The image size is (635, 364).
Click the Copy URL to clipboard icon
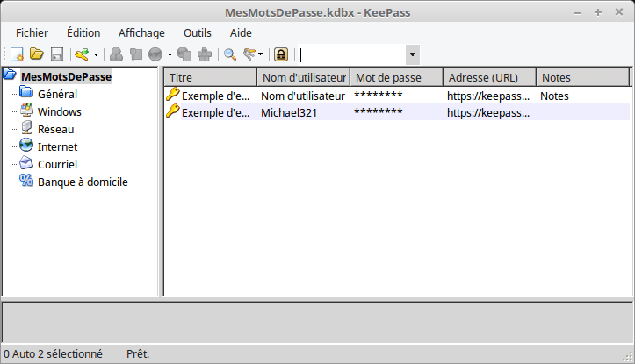click(184, 54)
